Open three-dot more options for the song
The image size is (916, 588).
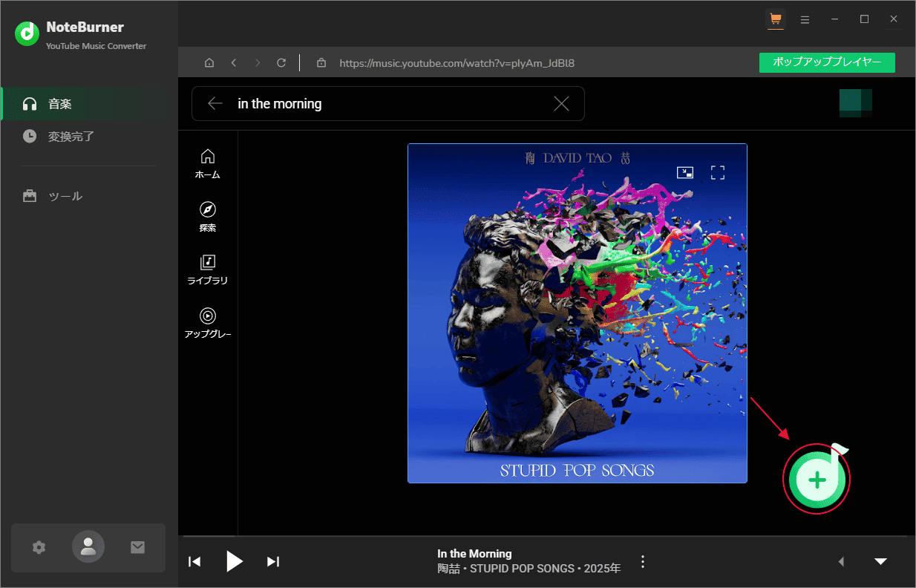(x=643, y=561)
